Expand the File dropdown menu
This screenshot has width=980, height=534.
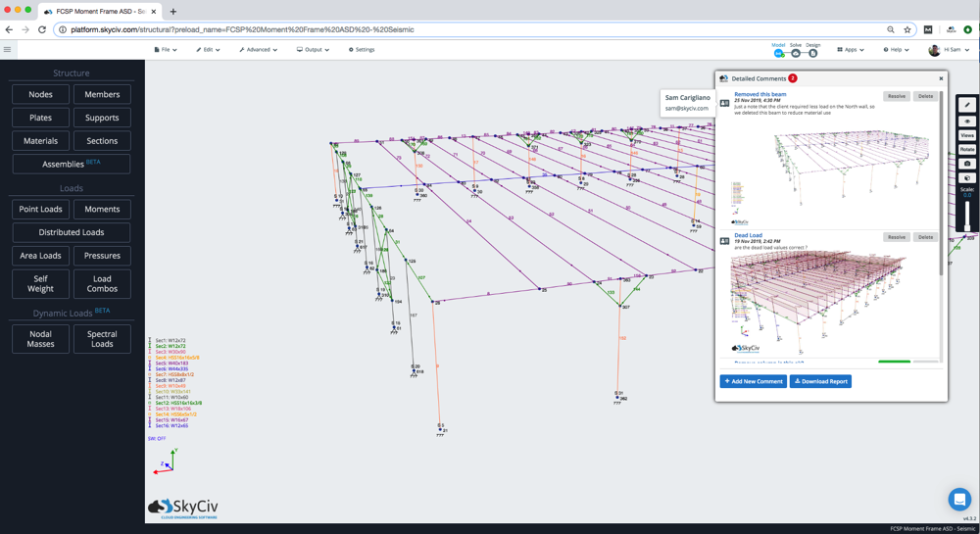(x=166, y=49)
